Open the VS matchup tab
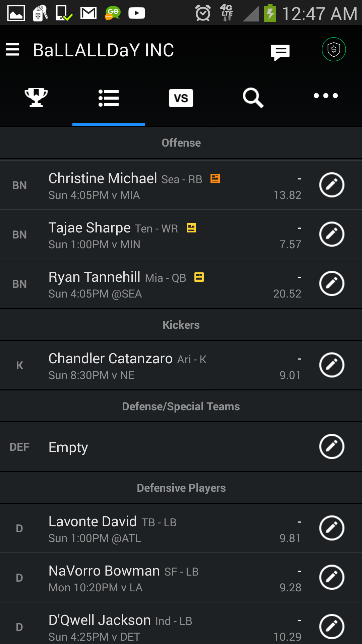 [181, 98]
